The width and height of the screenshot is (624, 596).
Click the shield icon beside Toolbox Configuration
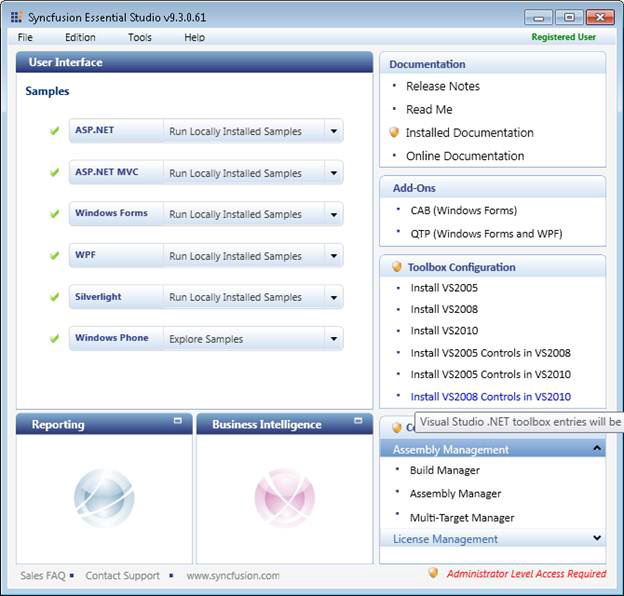tap(397, 267)
